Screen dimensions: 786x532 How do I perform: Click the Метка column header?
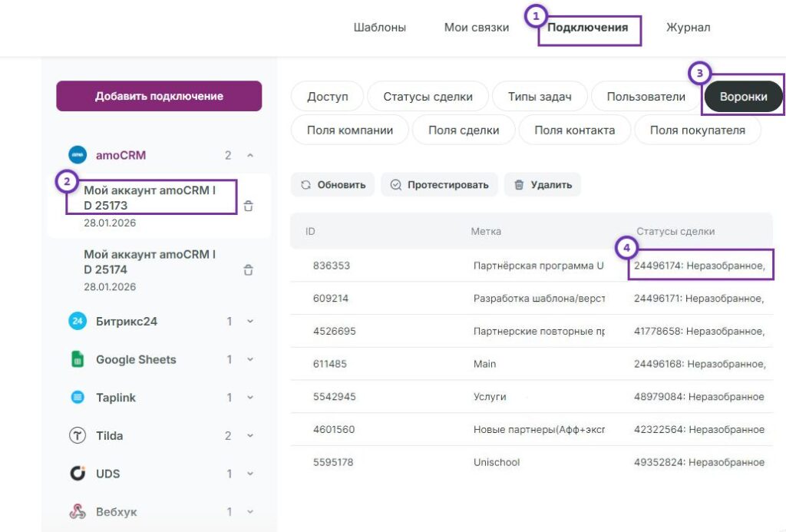(486, 231)
